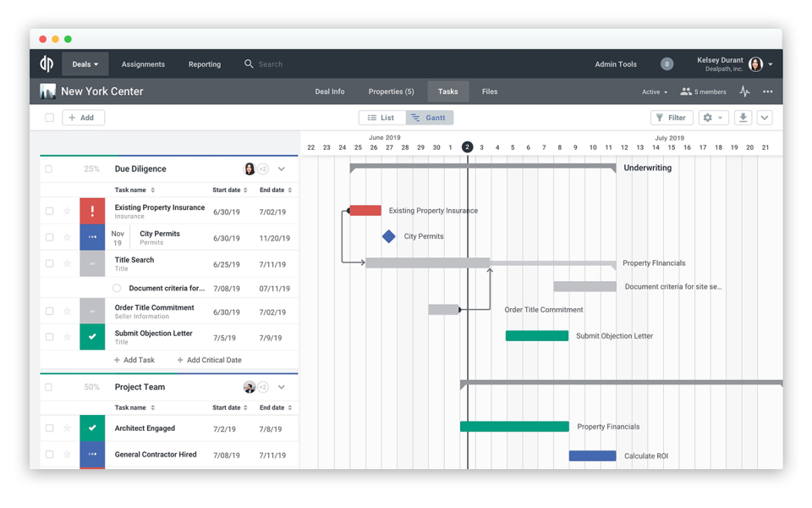Viewport: 812px width, 508px height.
Task: Open the gear settings dropdown
Action: 713,118
